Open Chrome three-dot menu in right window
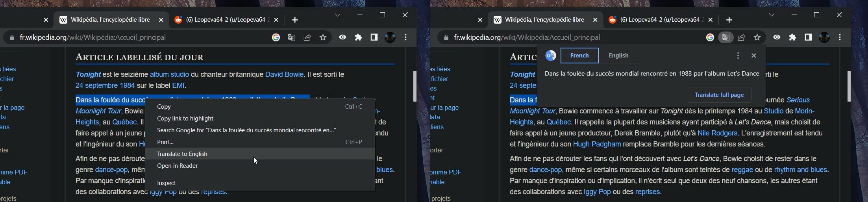This screenshot has width=868, height=202. 840,37
